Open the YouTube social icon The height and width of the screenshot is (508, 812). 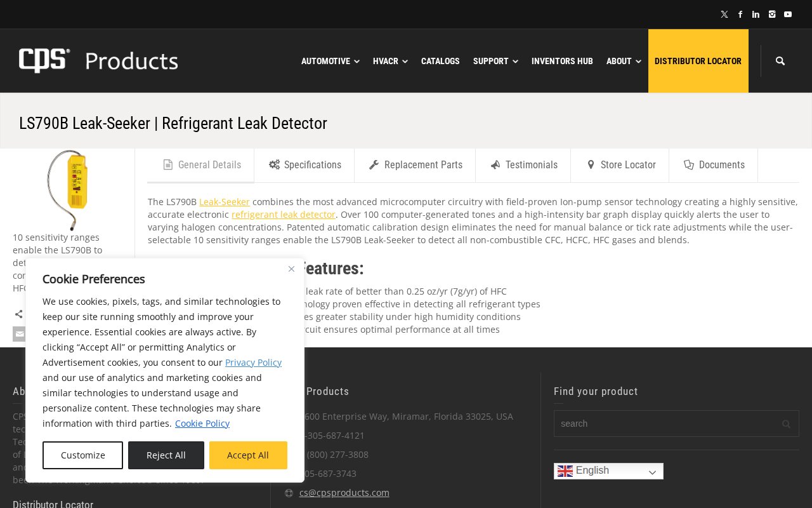point(788,15)
